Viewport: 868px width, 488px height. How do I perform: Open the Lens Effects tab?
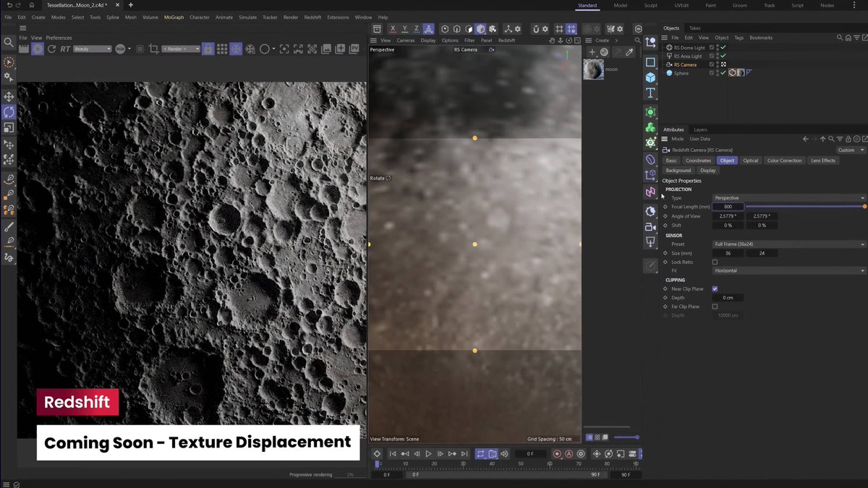click(x=822, y=160)
